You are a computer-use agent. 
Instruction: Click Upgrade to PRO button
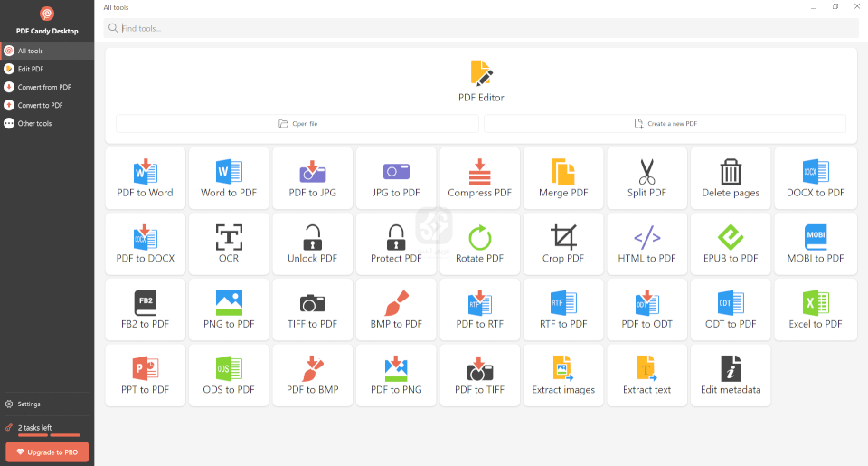tap(47, 452)
